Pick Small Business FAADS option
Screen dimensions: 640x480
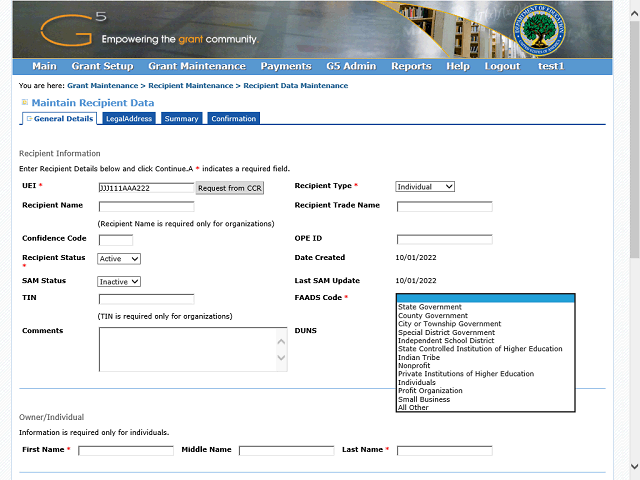click(x=423, y=399)
